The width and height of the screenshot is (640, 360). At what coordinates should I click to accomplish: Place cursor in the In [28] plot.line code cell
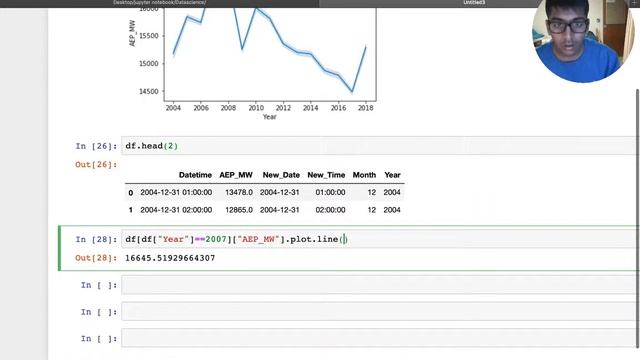click(x=380, y=239)
